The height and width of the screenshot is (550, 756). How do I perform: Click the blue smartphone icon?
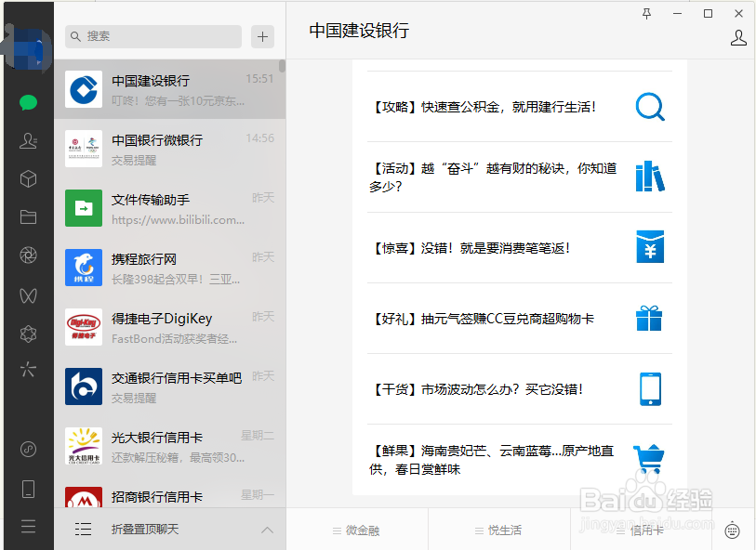650,388
